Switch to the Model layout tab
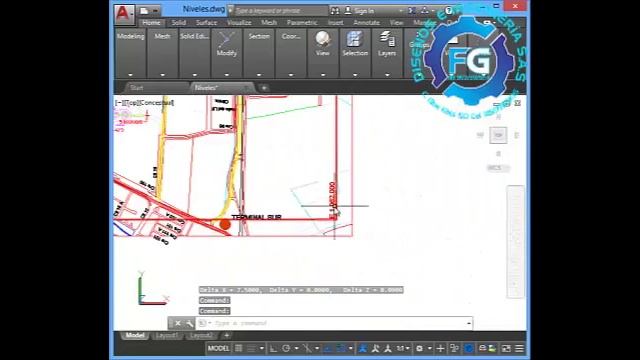 (x=135, y=336)
